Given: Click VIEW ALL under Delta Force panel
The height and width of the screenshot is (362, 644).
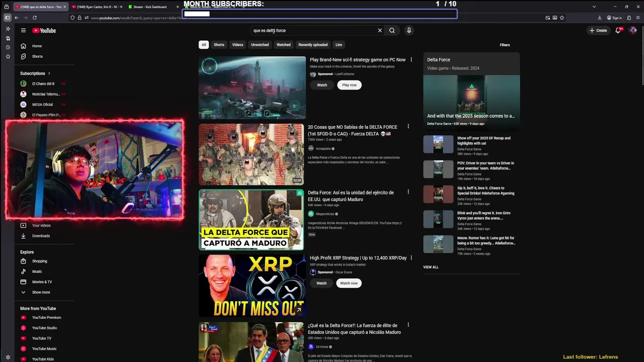Looking at the screenshot, I should pyautogui.click(x=431, y=267).
